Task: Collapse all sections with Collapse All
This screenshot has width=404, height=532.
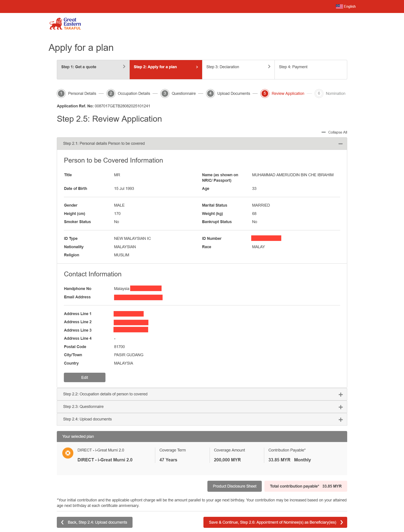Action: pyautogui.click(x=338, y=132)
